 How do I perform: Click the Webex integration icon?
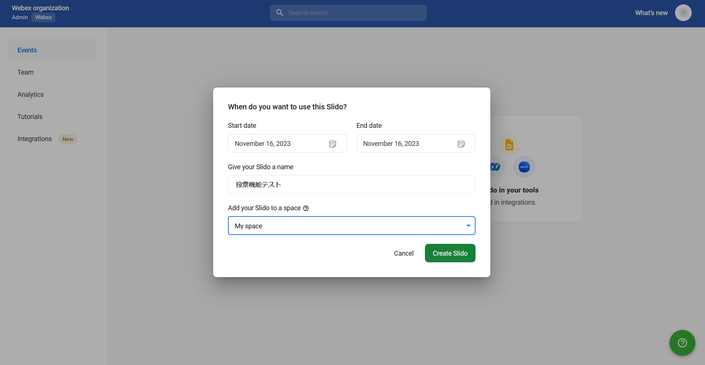point(495,167)
